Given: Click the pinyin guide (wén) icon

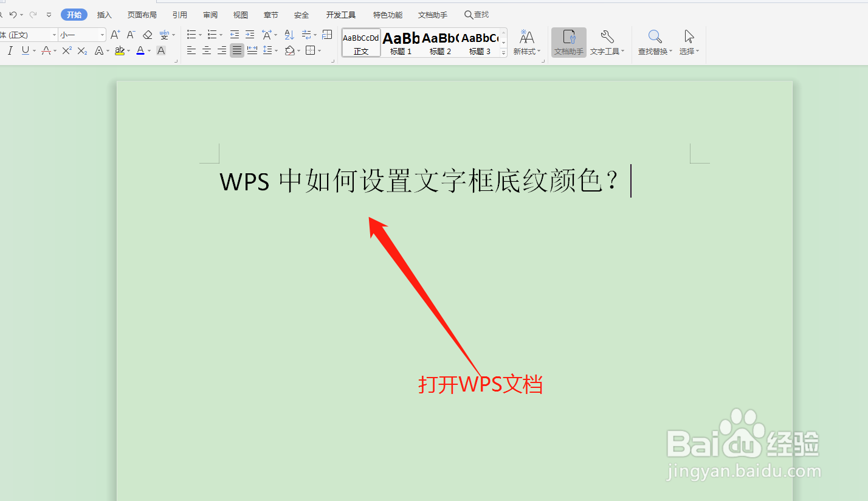Looking at the screenshot, I should [164, 35].
